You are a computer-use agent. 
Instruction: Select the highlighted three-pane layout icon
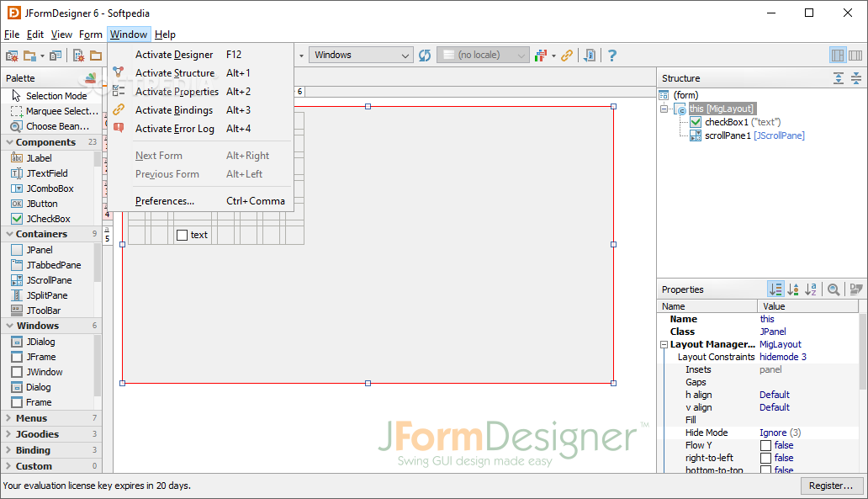coord(838,56)
